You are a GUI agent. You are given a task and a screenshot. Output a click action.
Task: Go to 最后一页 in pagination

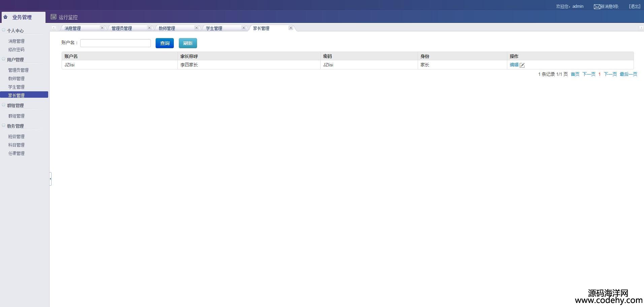(628, 74)
